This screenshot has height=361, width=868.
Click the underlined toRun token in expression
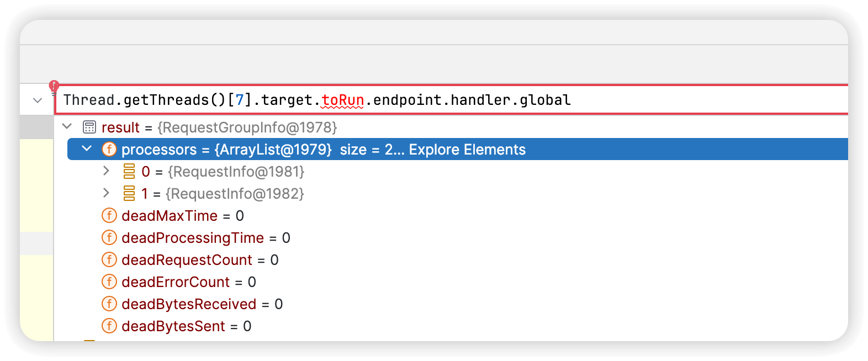coord(343,100)
